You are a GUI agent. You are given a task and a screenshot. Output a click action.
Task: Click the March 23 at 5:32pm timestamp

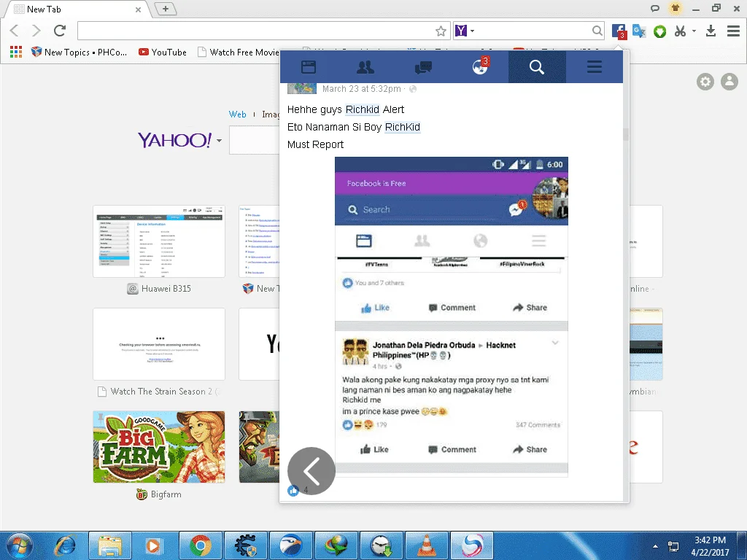point(361,88)
